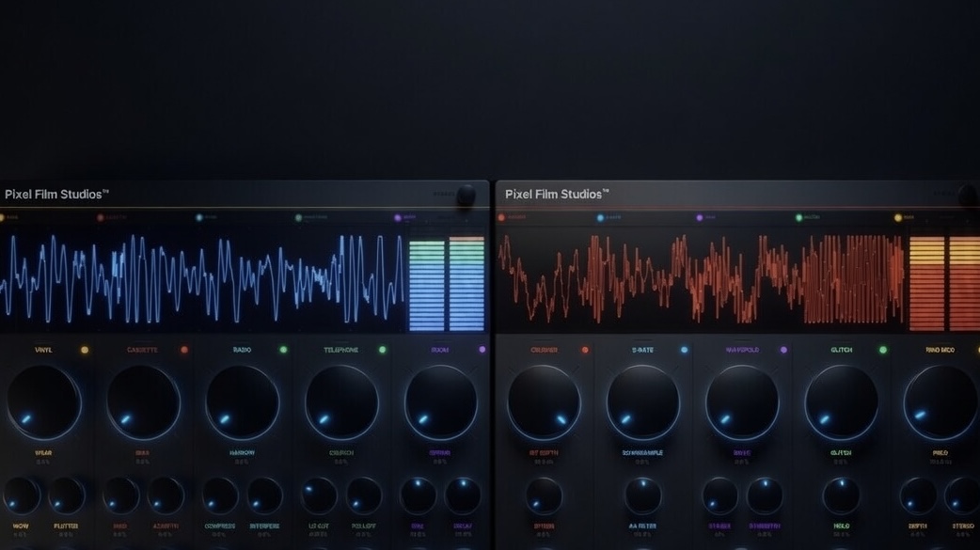Click the large CRUSHER bit depth knob
Screen dimensions: 980x550
click(x=544, y=402)
